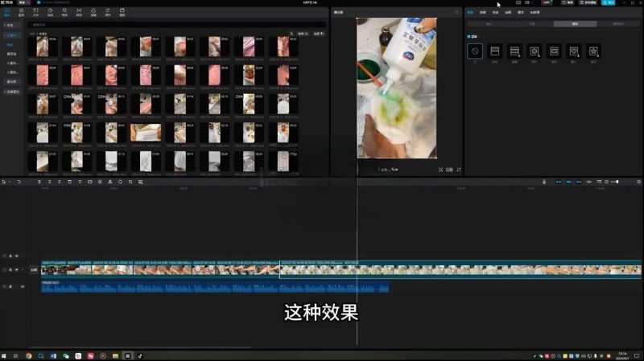644x361 pixels.
Task: Open the Windows Start menu
Action: click(4, 355)
